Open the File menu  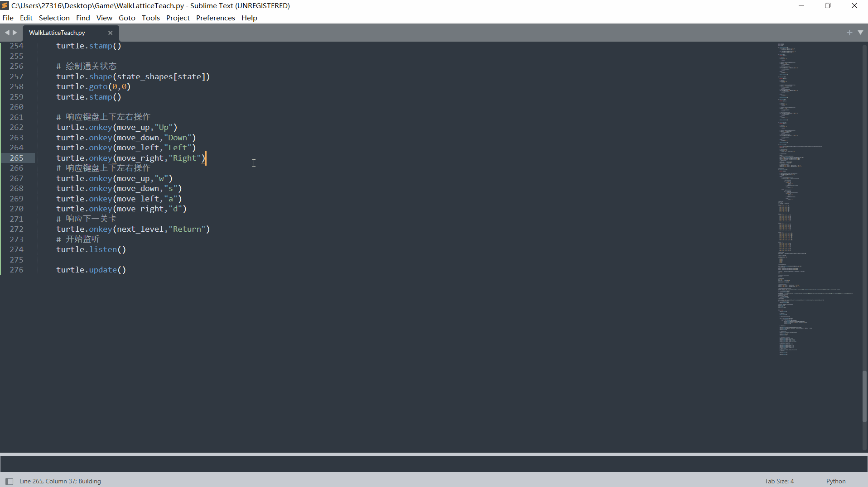(8, 18)
